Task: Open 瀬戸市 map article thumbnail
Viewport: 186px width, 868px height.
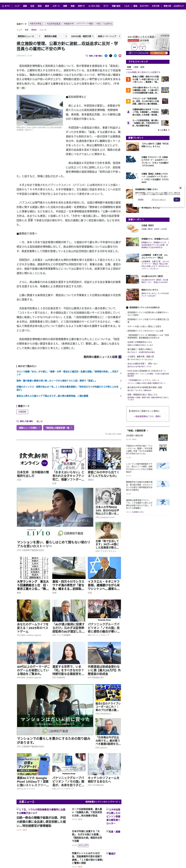Action: pos(69,459)
